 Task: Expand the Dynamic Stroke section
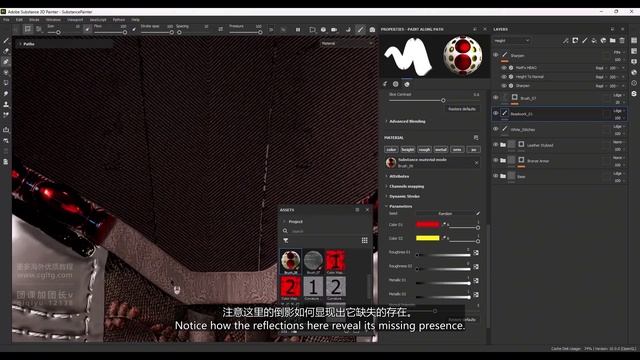point(402,196)
